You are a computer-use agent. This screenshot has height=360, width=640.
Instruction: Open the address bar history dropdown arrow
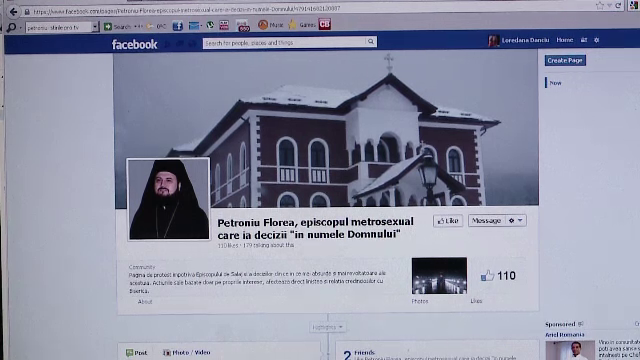[x=609, y=5]
